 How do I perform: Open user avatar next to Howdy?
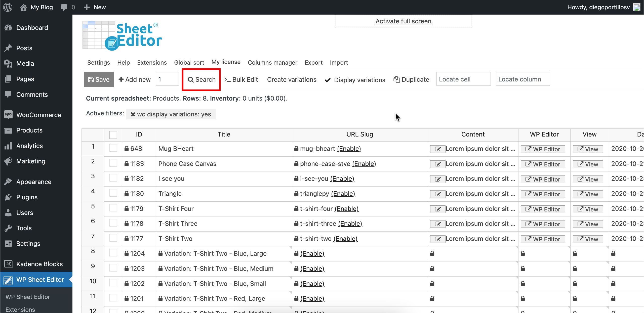click(636, 7)
